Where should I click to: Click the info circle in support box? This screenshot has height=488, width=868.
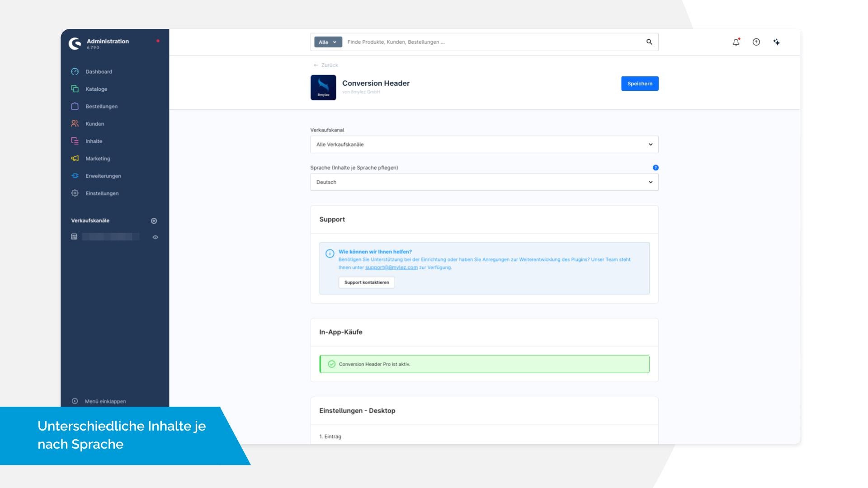coord(330,253)
